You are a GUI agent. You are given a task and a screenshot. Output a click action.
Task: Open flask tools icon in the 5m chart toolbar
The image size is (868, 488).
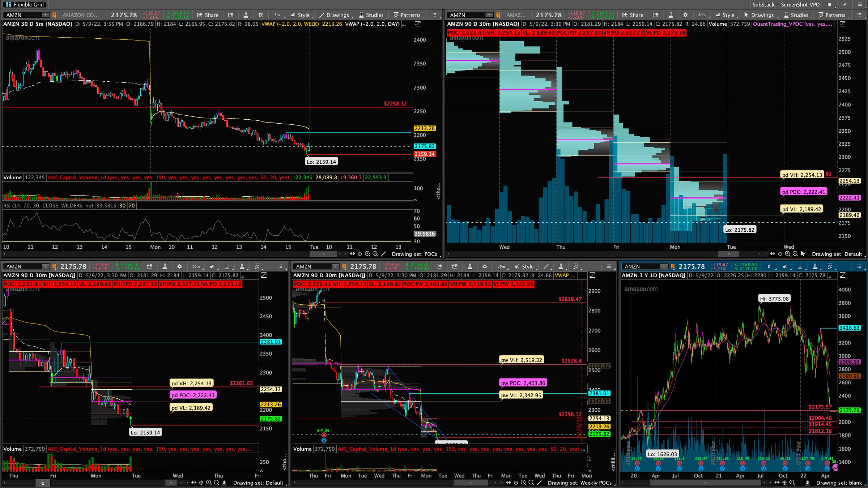[246, 15]
